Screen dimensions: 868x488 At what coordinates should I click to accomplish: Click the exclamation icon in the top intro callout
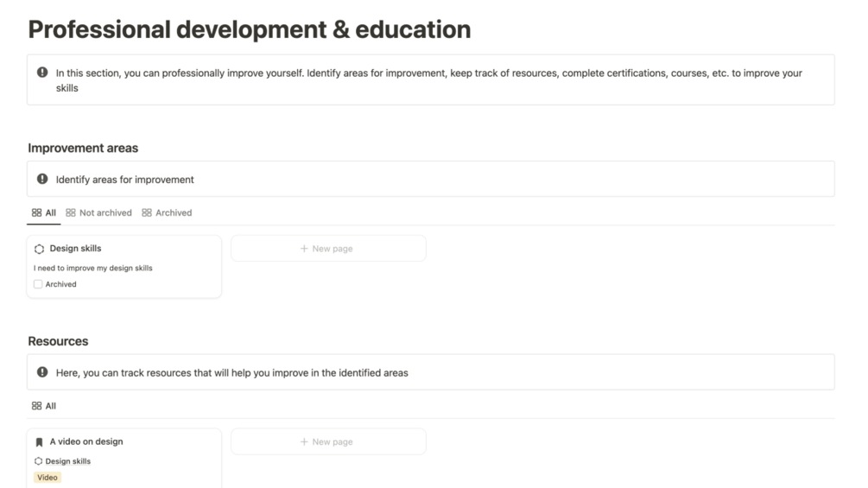click(x=42, y=73)
